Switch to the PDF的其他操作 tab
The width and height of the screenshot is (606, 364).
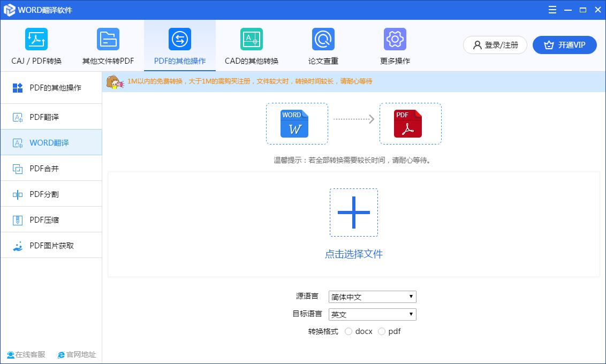[179, 45]
